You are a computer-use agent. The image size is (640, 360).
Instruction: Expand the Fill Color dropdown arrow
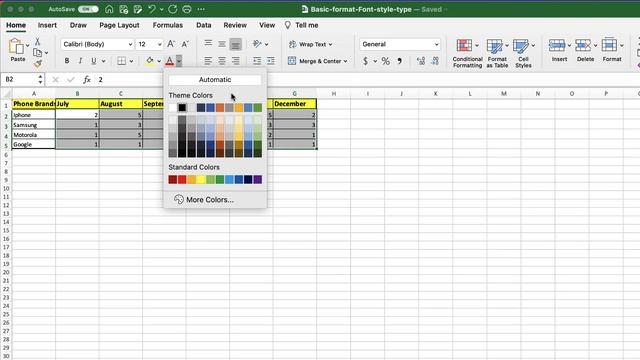point(159,61)
